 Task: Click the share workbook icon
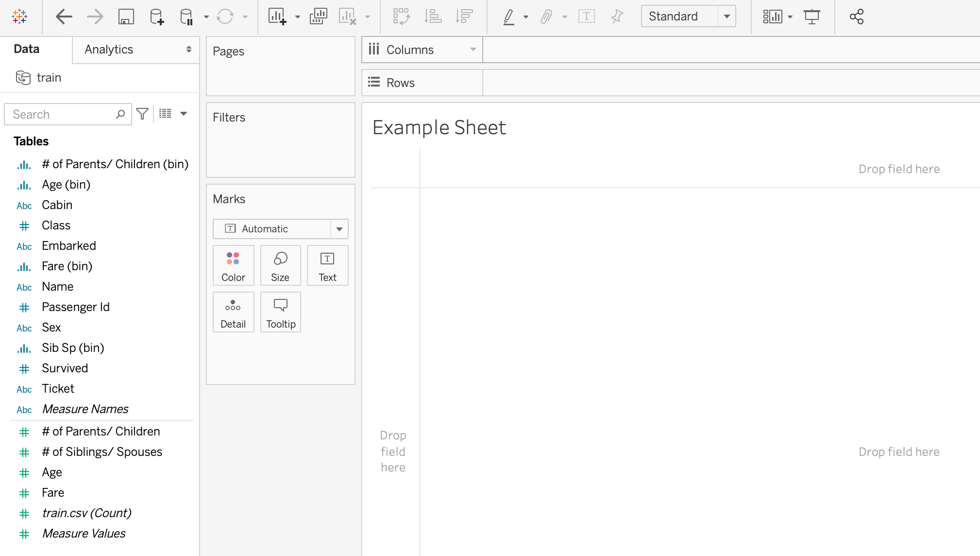[857, 17]
